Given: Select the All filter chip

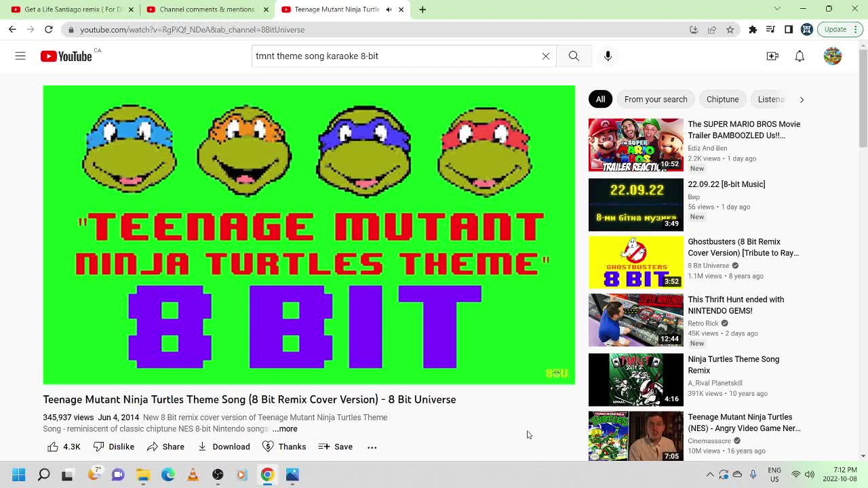Looking at the screenshot, I should tap(600, 99).
